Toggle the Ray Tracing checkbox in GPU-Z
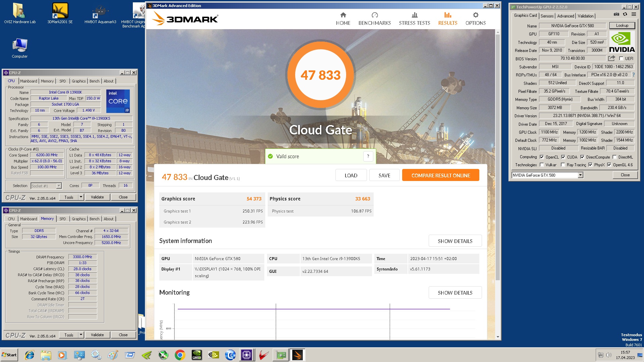The width and height of the screenshot is (644, 362). pos(563,165)
